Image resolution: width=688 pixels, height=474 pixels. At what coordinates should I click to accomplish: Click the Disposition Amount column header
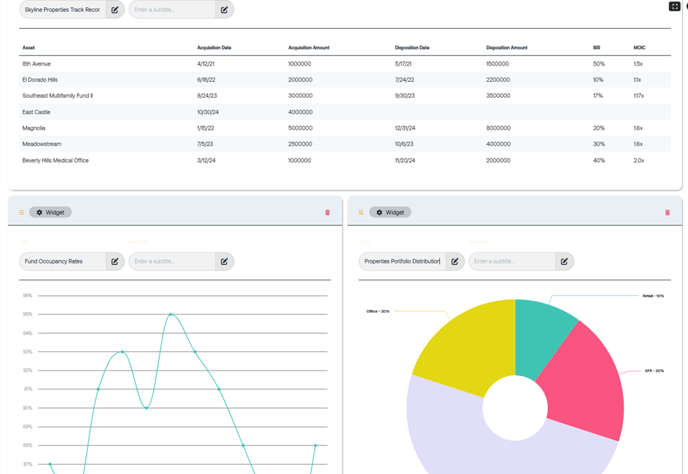coord(507,47)
